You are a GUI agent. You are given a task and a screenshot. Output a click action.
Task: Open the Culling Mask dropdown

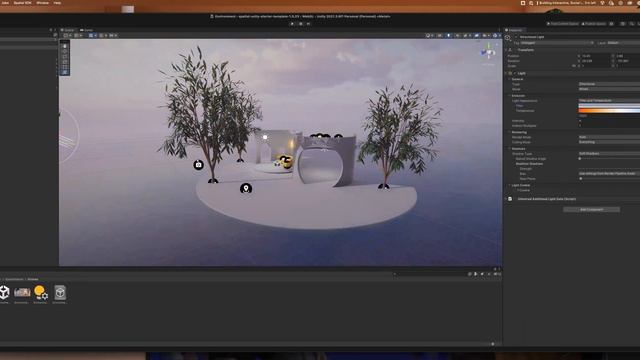(609, 142)
